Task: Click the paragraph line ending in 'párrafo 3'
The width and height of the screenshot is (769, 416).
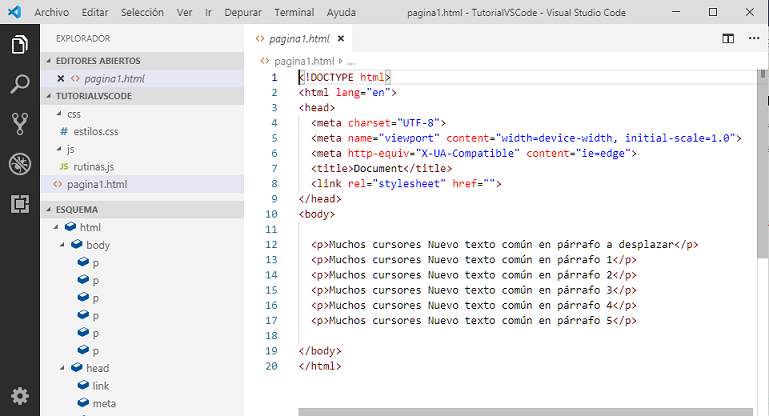Action: [x=473, y=290]
